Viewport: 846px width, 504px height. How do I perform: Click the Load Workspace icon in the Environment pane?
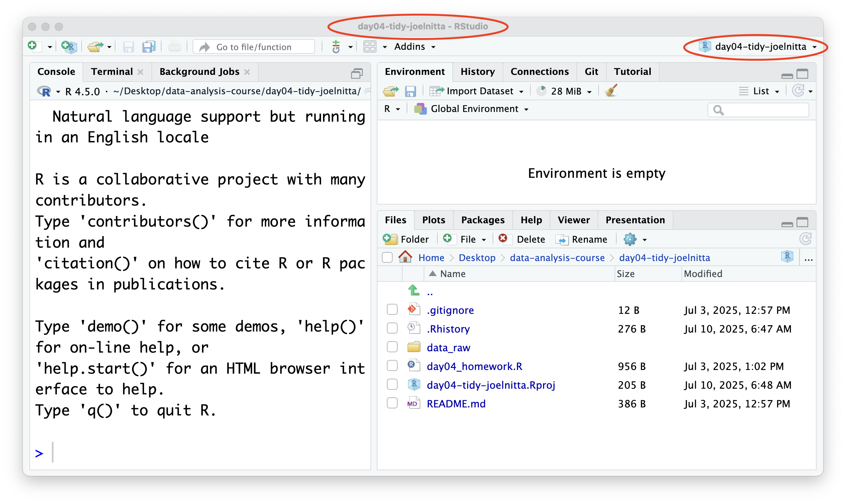[x=390, y=91]
